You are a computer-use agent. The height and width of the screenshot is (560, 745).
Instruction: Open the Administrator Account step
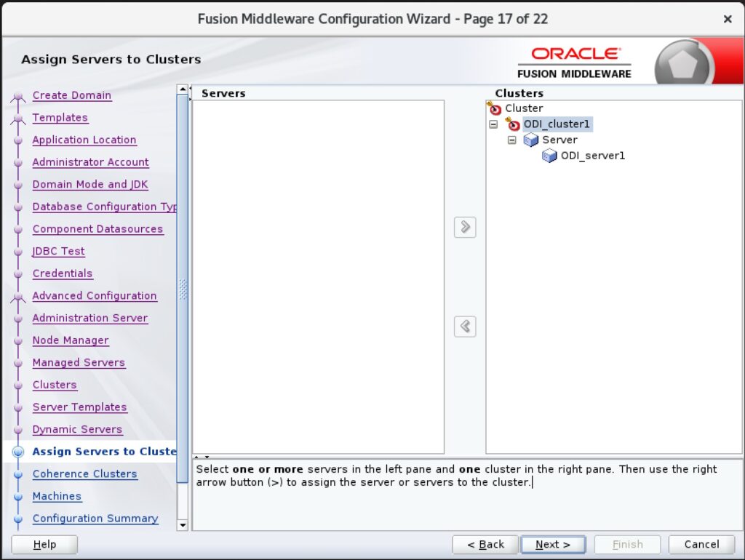[90, 162]
